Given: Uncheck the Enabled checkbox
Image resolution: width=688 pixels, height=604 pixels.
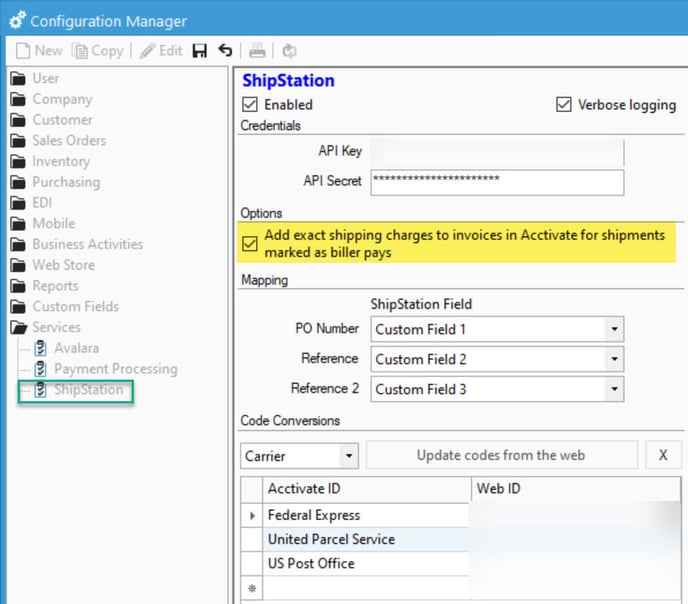Looking at the screenshot, I should tap(250, 105).
